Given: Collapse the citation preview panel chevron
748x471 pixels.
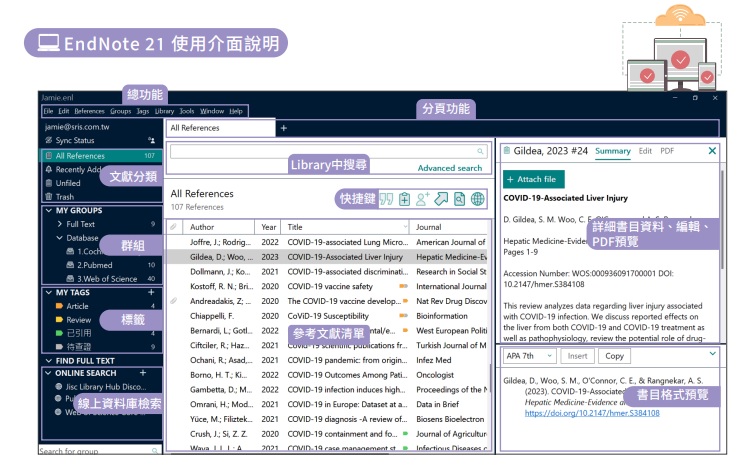Looking at the screenshot, I should pos(712,354).
